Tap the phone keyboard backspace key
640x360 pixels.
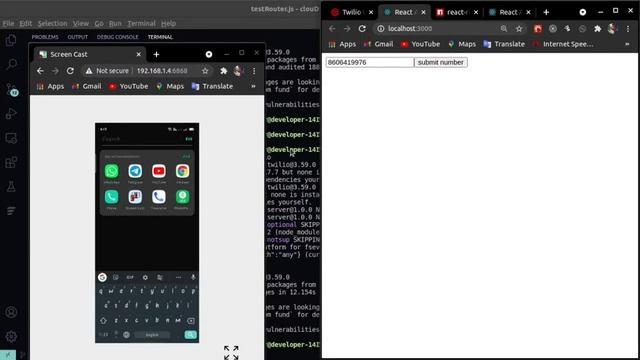(x=191, y=321)
